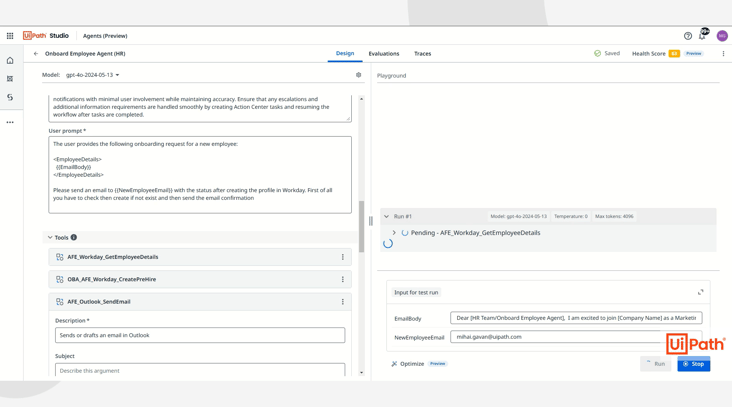Click the scrollbar down arrow
The width and height of the screenshot is (732, 407).
361,372
